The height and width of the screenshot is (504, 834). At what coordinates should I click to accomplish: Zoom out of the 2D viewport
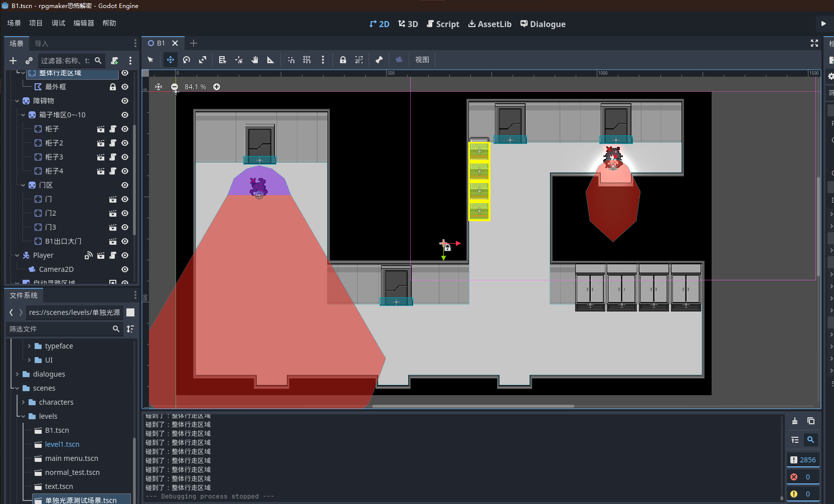click(x=175, y=87)
